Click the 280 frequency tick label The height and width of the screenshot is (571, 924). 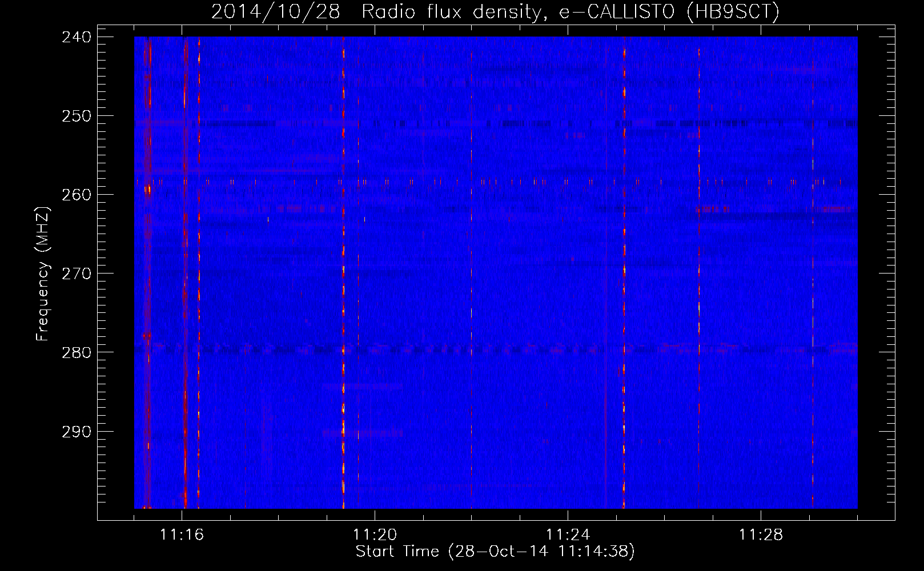click(x=77, y=352)
